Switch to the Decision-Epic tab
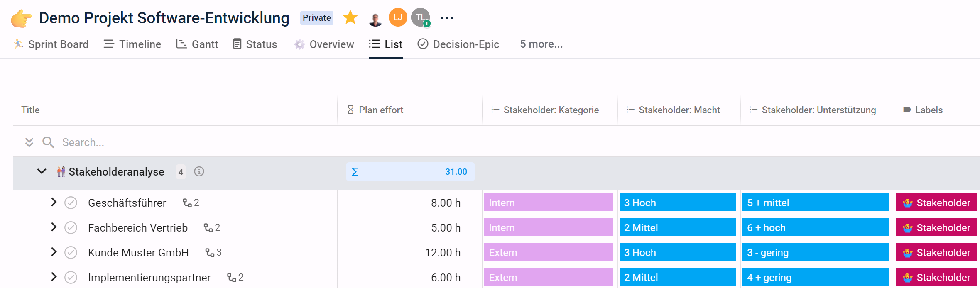Viewport: 980px width, 288px height. (458, 44)
